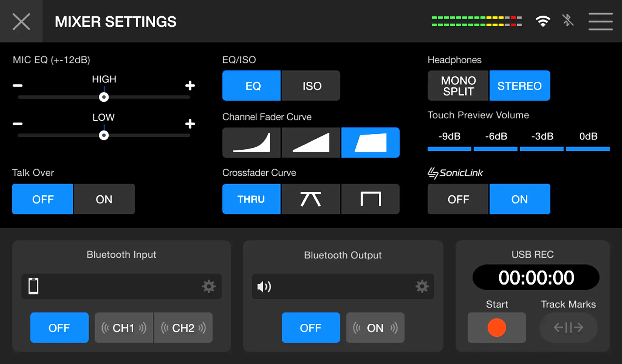Start USB recording with red button
Viewport: 622px width, 364px height.
497,328
